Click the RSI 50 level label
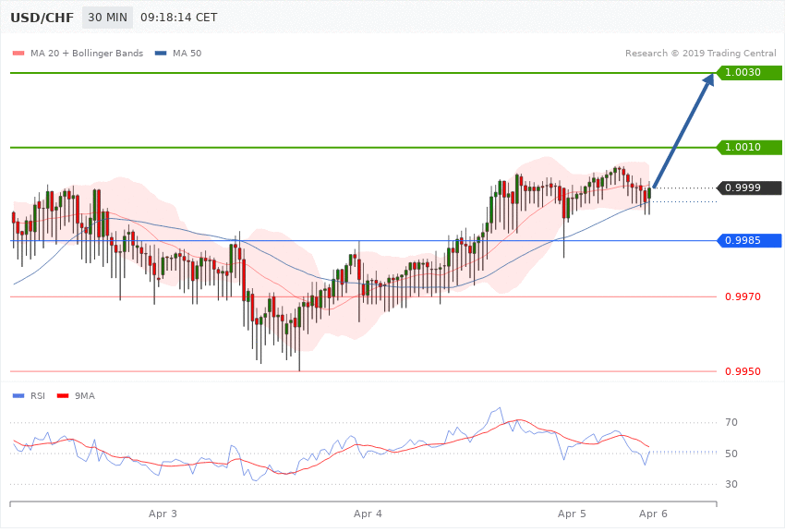The height and width of the screenshot is (532, 785). pyautogui.click(x=731, y=453)
